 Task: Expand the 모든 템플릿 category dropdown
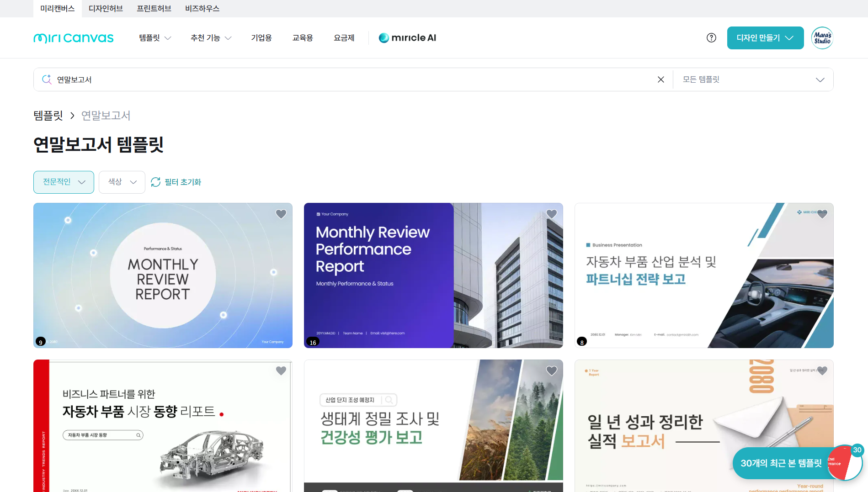[753, 79]
